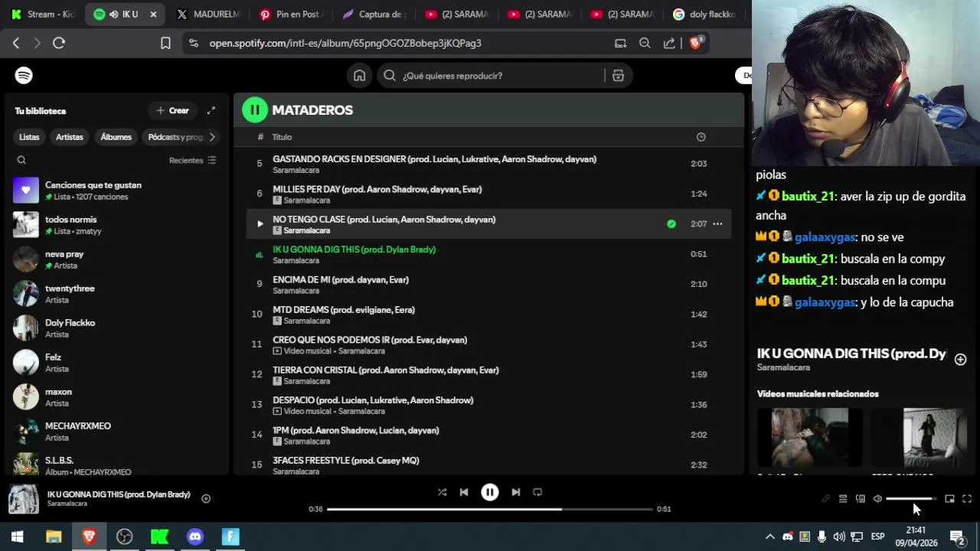Mute Spotify with the volume speaker icon
Viewport: 980px width, 551px height.
877,498
